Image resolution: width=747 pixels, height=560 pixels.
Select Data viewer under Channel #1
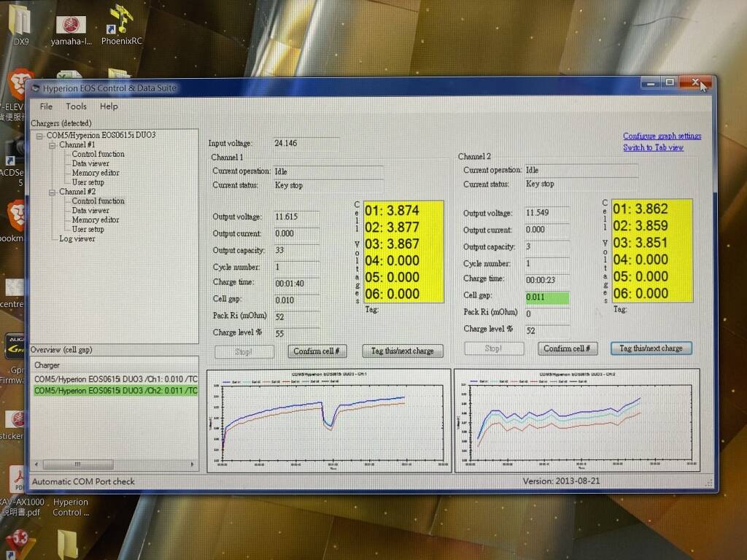pyautogui.click(x=90, y=163)
